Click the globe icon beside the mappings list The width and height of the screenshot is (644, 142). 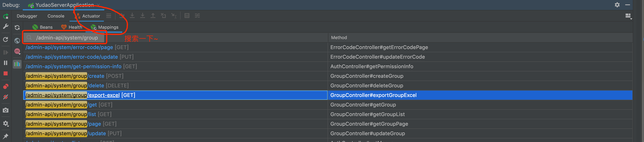(x=17, y=40)
